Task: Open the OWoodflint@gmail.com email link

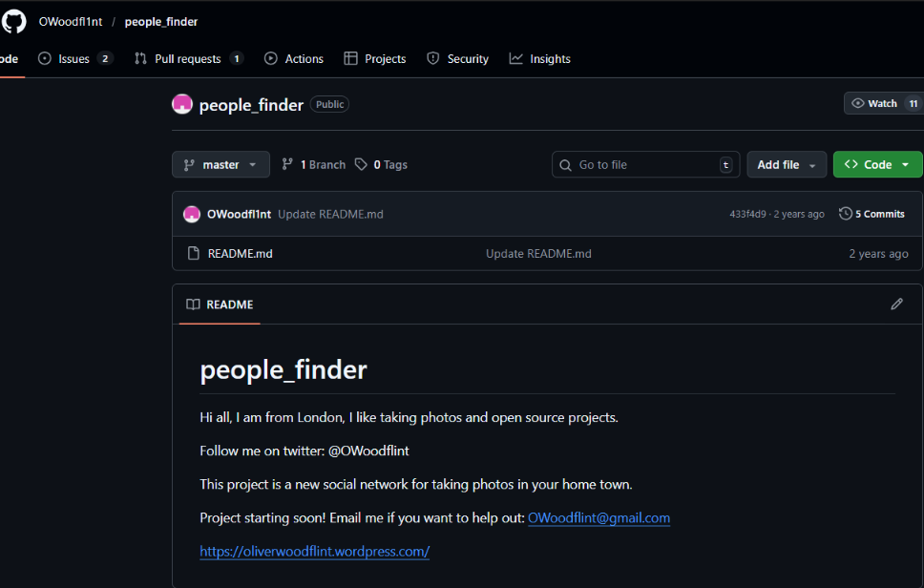Action: click(598, 518)
